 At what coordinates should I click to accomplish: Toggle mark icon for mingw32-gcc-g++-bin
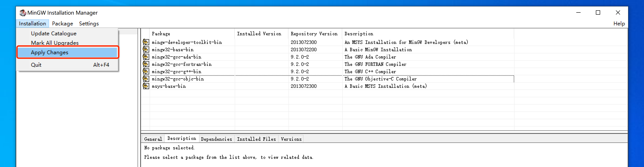pyautogui.click(x=146, y=71)
